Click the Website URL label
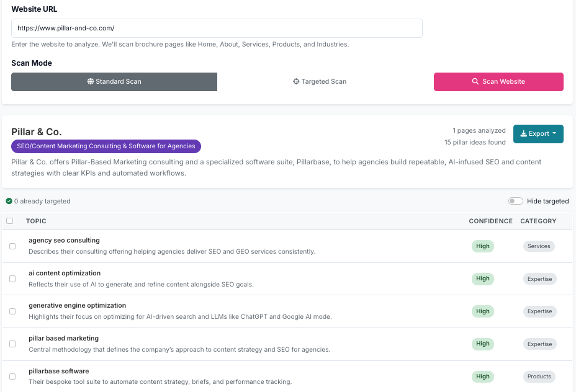 click(x=34, y=9)
